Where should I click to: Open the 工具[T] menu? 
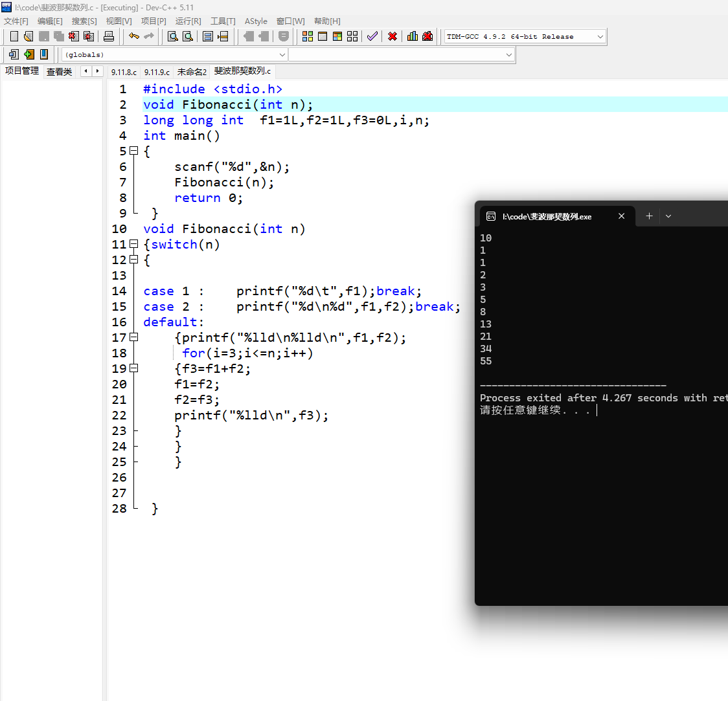coord(223,21)
